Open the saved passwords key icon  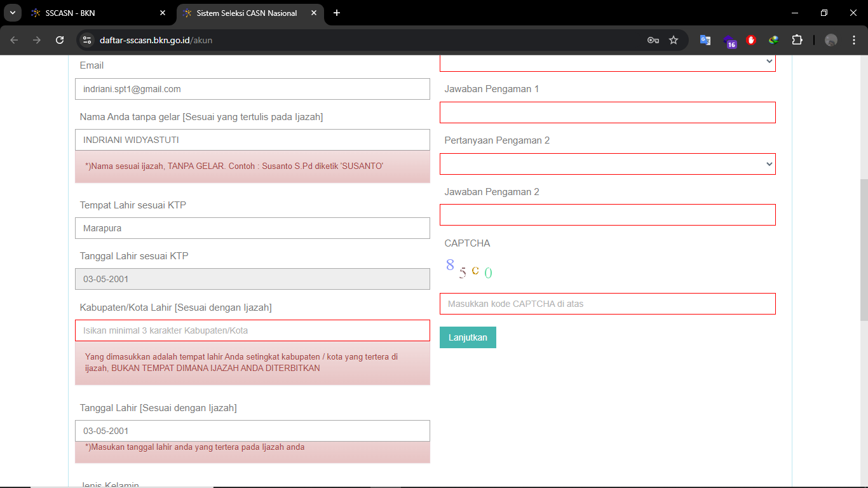(x=653, y=40)
